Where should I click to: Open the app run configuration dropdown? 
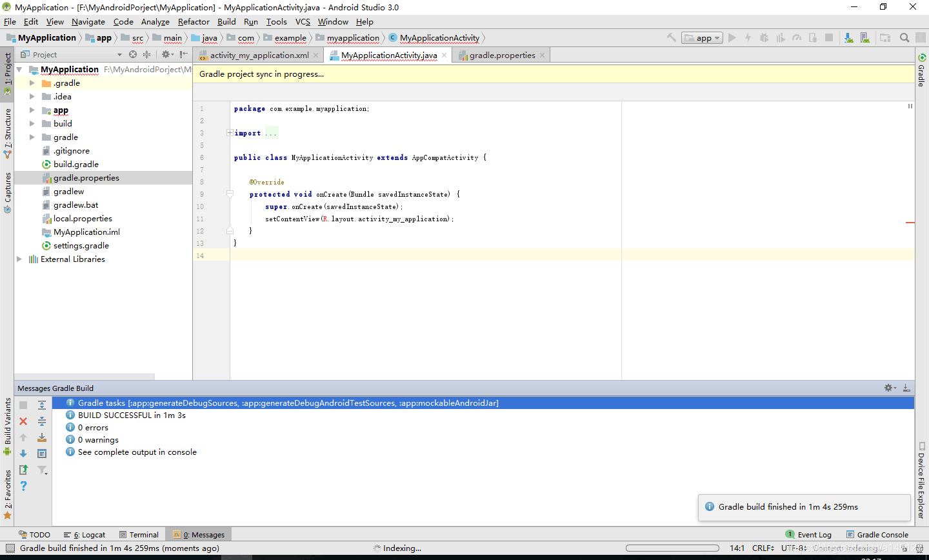(702, 38)
